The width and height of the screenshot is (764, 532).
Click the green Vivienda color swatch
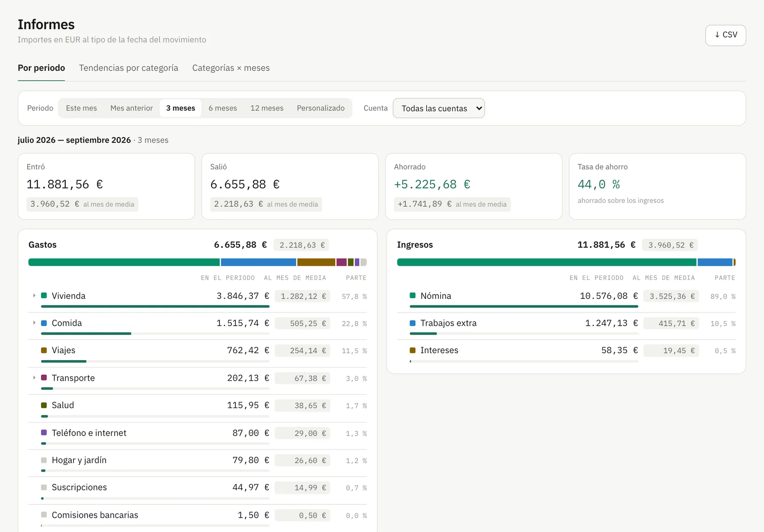(44, 296)
